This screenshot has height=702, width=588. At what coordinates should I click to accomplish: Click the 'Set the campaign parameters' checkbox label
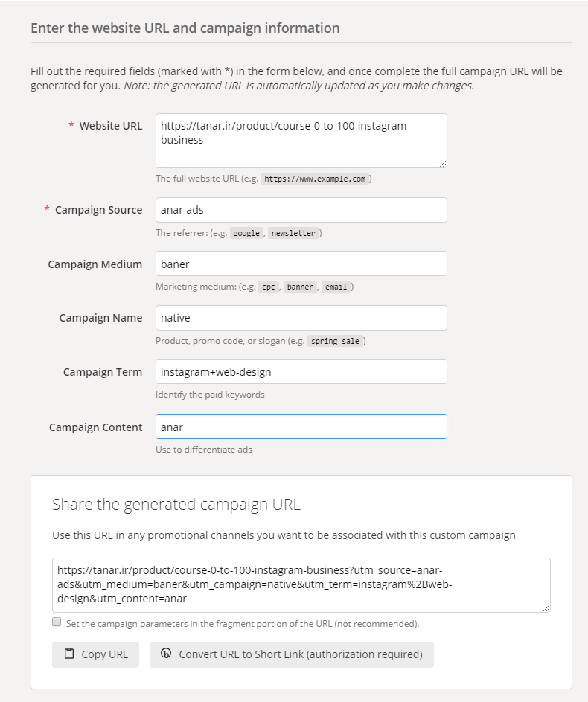click(x=243, y=623)
